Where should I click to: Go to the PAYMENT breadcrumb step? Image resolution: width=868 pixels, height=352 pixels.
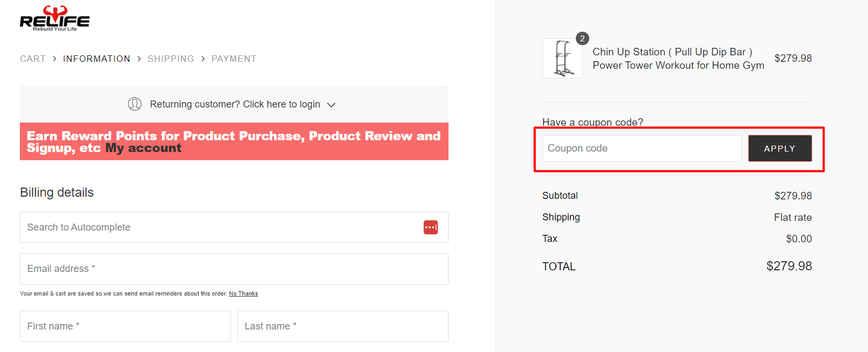234,59
